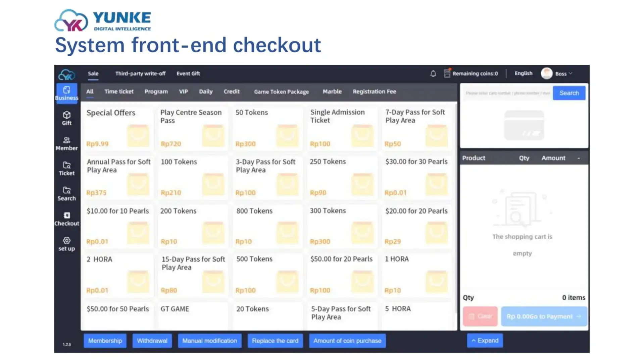Open the Boss account dropdown arrow
This screenshot has width=644, height=362.
click(570, 73)
